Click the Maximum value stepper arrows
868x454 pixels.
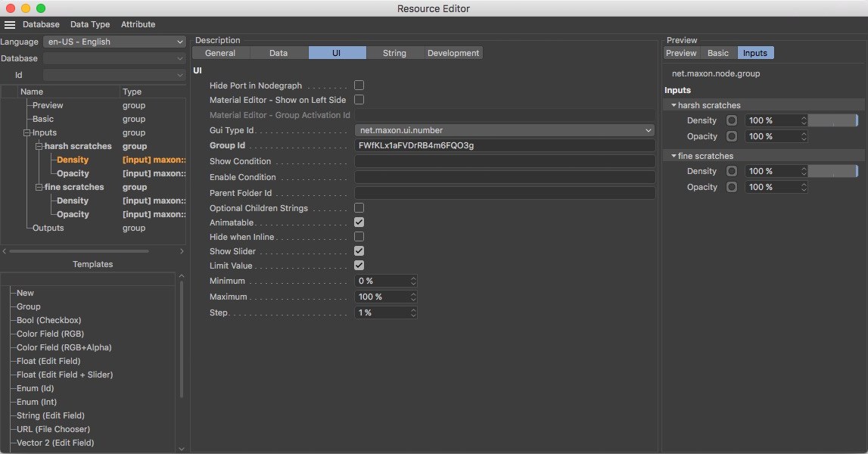413,297
